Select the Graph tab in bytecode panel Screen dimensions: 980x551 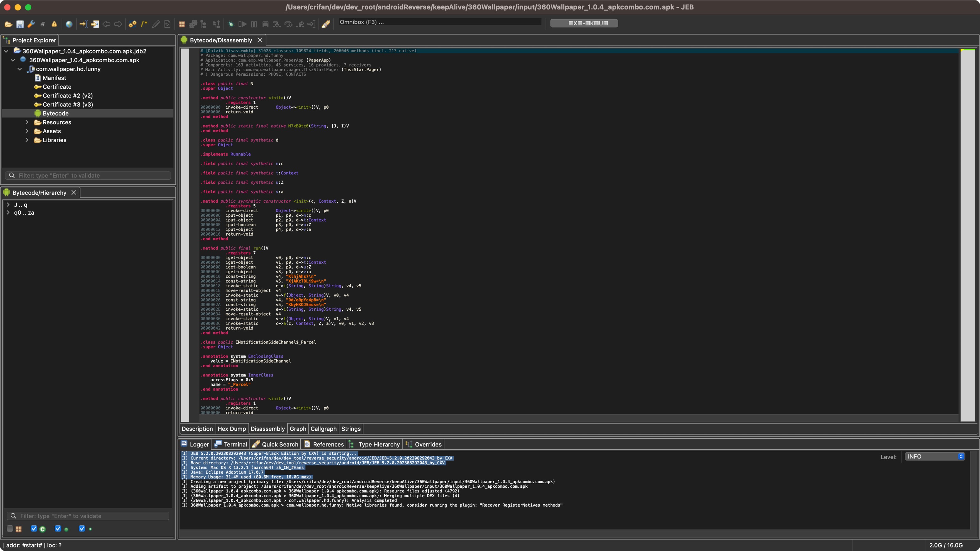click(297, 429)
